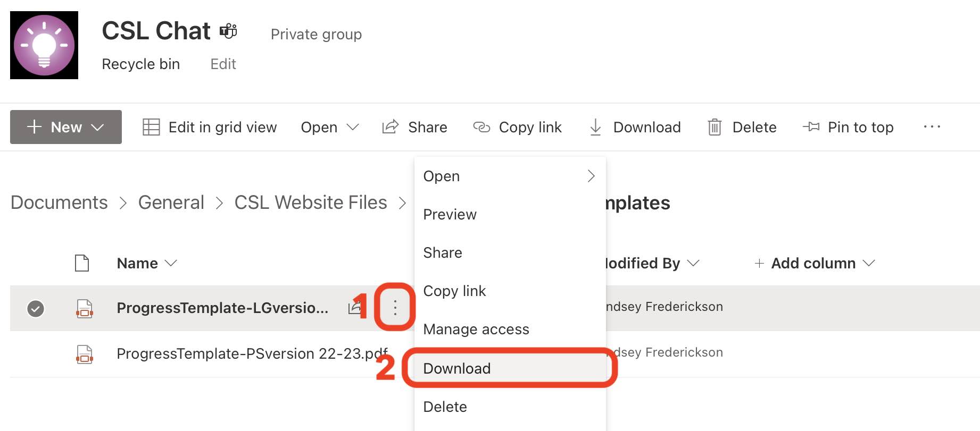
Task: Open the New button dropdown
Action: (66, 127)
